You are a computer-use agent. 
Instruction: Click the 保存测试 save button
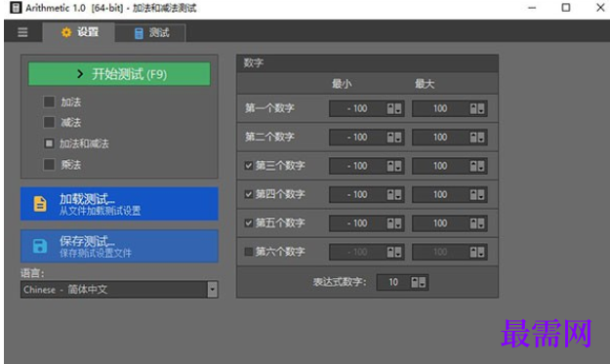119,246
